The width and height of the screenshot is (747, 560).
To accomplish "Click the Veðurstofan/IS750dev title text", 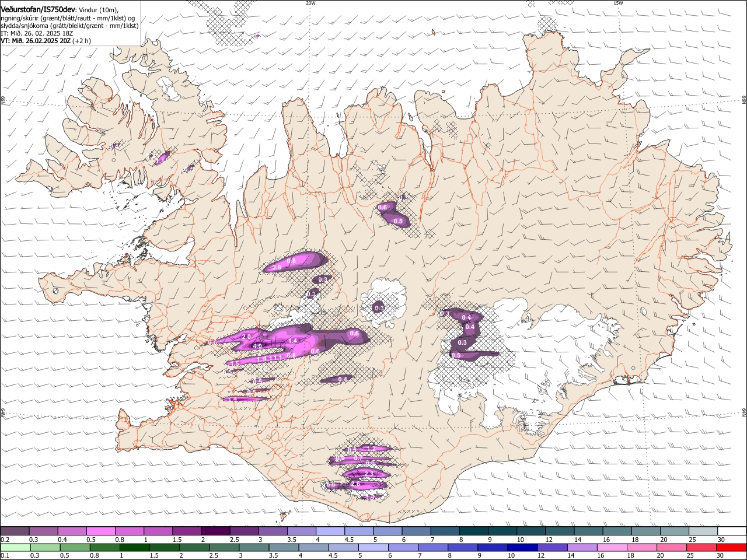I will pos(38,9).
